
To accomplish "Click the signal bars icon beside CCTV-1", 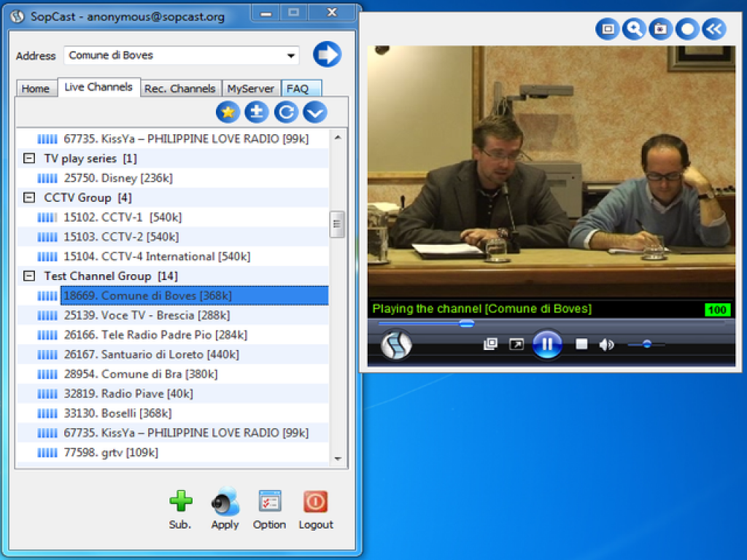I will tap(47, 217).
